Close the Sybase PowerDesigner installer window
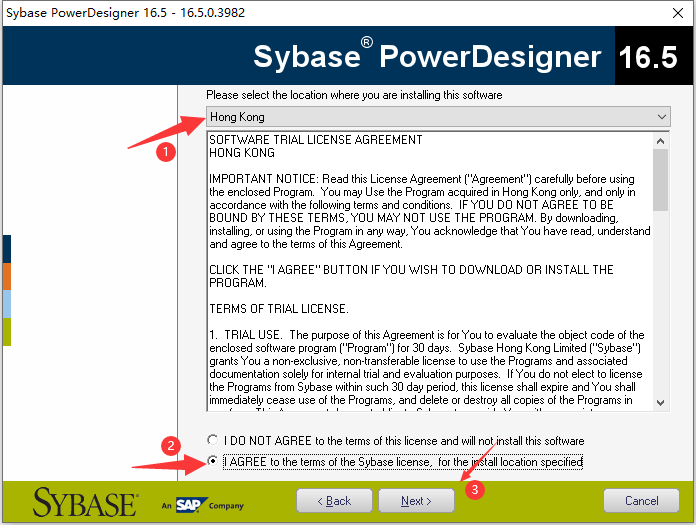696x525 pixels. pyautogui.click(x=678, y=13)
